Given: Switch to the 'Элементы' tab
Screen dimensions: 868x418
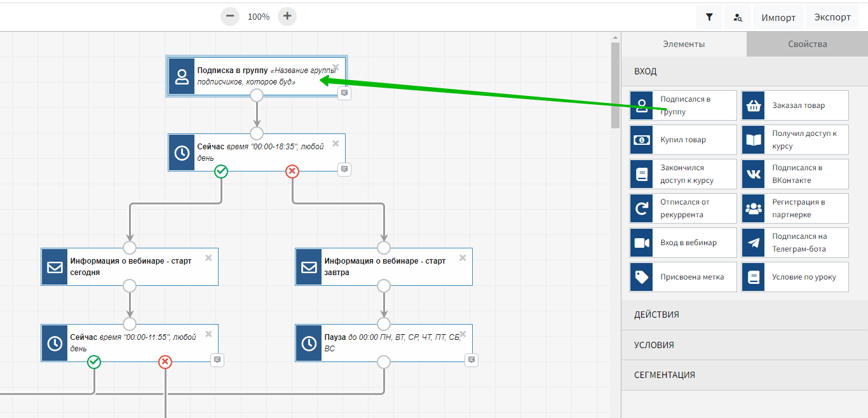Looking at the screenshot, I should pos(684,44).
